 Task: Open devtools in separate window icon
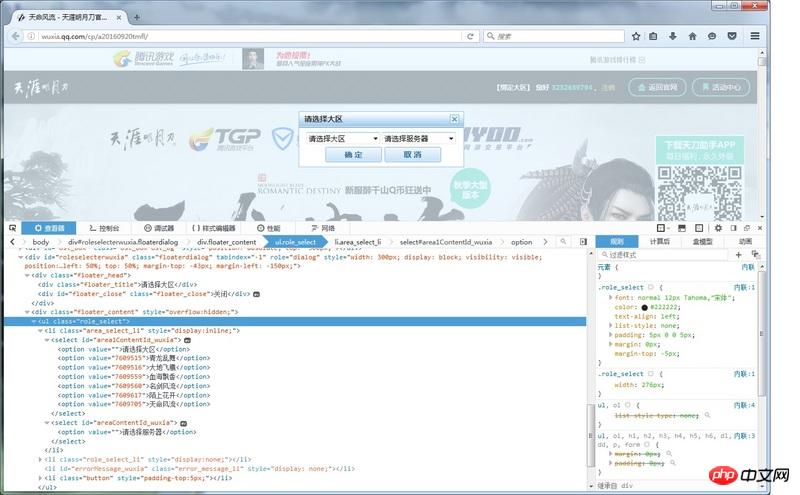tap(747, 228)
